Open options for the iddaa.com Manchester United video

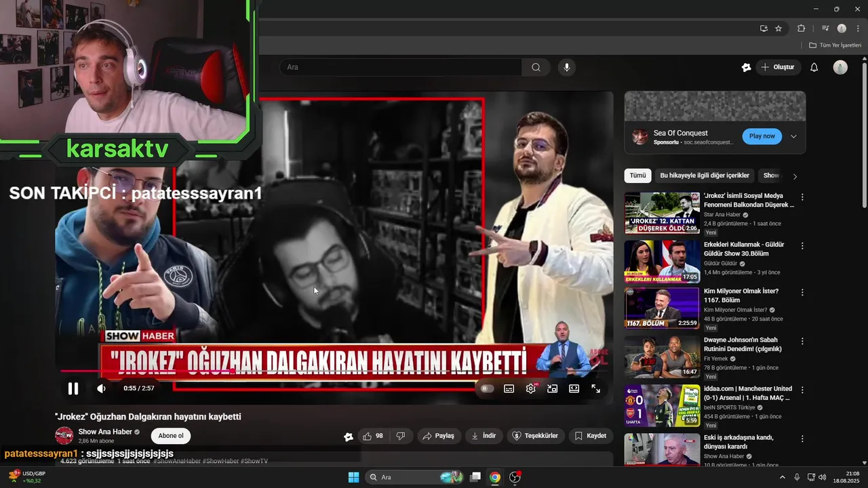tap(802, 390)
